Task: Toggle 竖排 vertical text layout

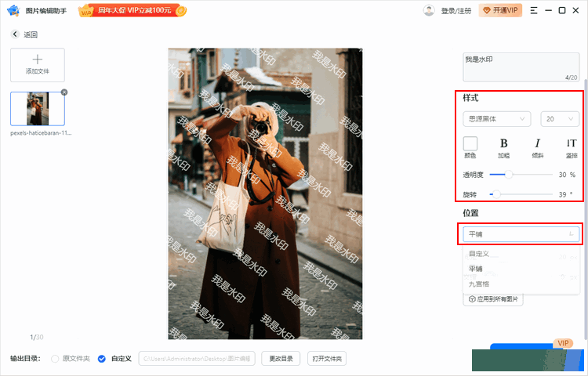Action: [x=572, y=147]
